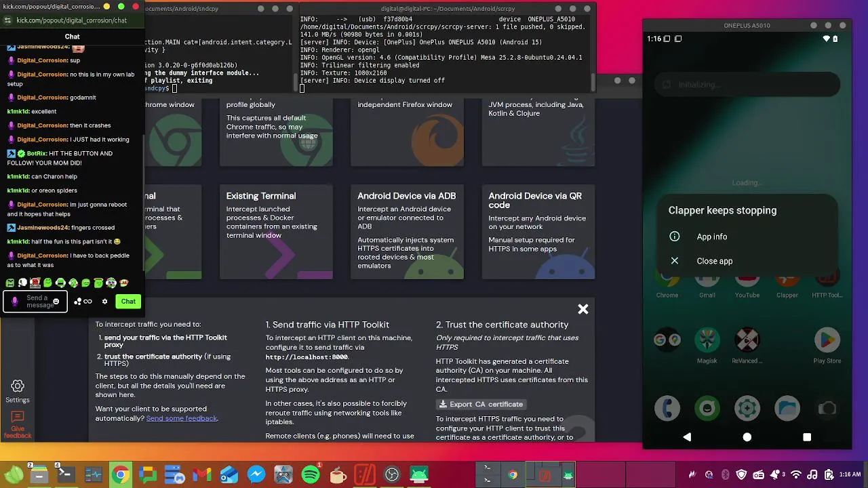
Task: Open ReVanced app on phone screen
Action: [747, 344]
